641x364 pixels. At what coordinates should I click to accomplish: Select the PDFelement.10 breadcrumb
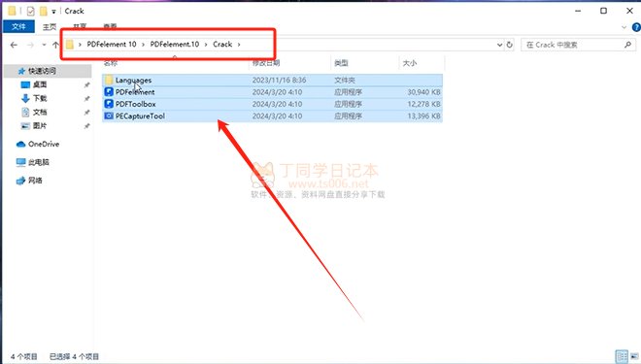coord(175,44)
